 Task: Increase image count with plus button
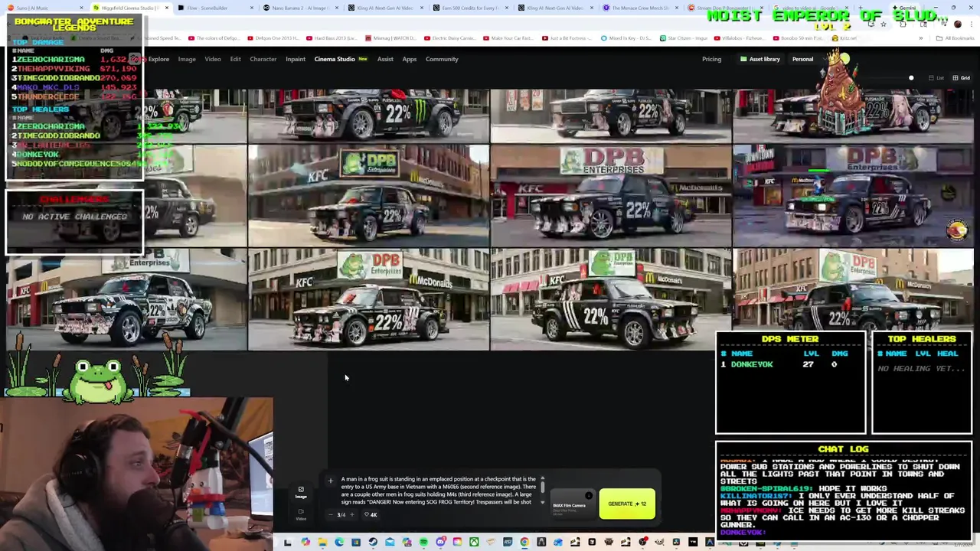tap(351, 514)
